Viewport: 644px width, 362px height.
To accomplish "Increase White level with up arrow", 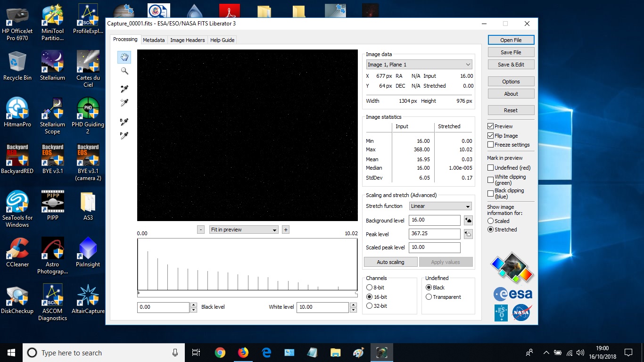I will point(353,305).
